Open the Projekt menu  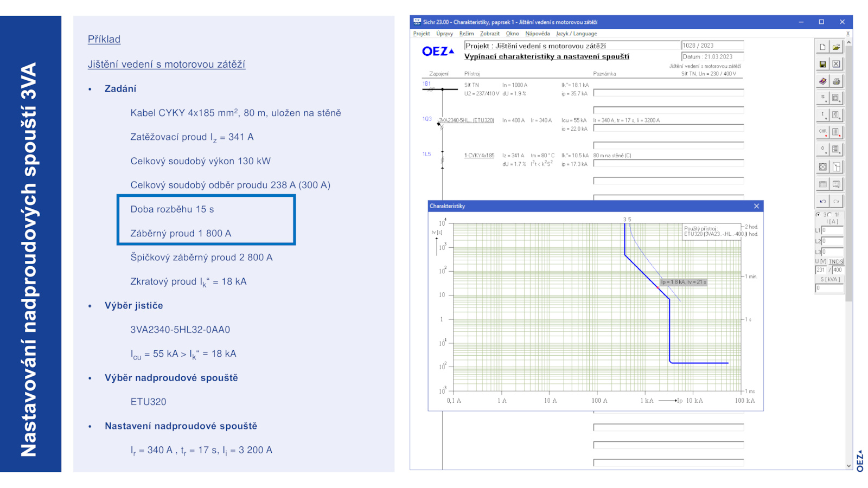click(421, 34)
